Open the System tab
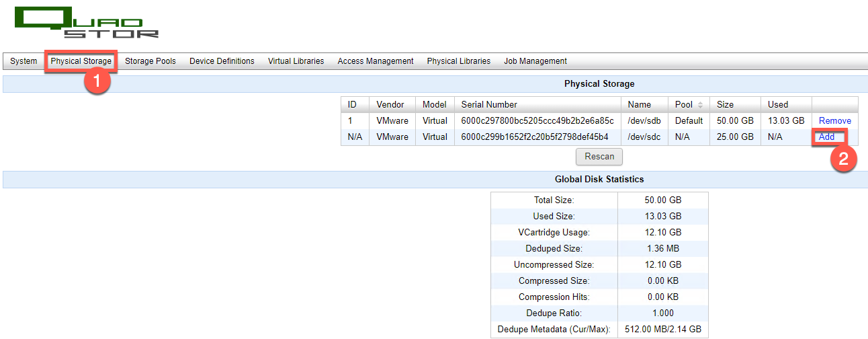The width and height of the screenshot is (868, 339). click(24, 61)
